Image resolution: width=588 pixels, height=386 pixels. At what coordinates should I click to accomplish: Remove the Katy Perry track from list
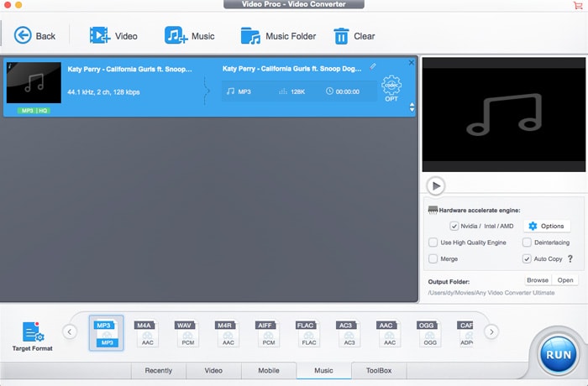[412, 63]
